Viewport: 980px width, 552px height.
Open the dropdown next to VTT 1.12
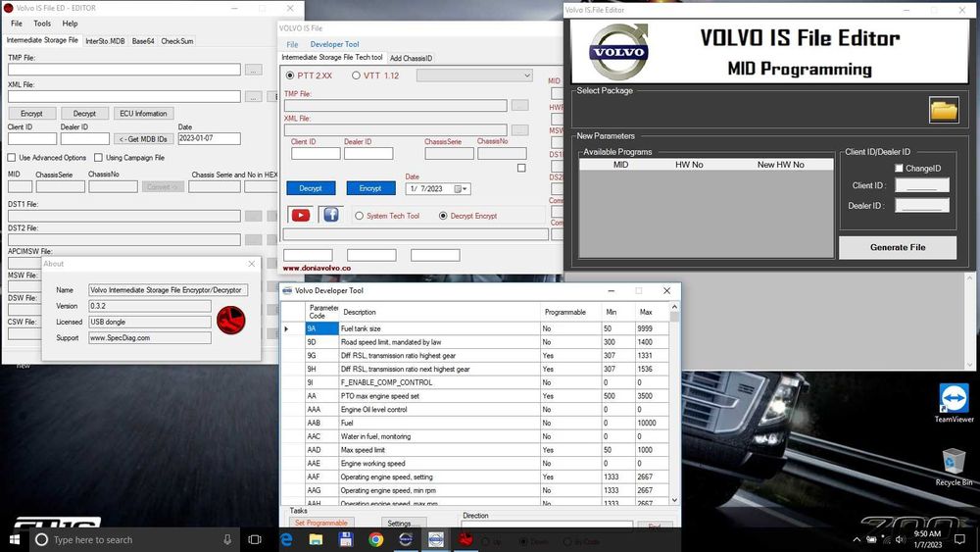coord(474,75)
